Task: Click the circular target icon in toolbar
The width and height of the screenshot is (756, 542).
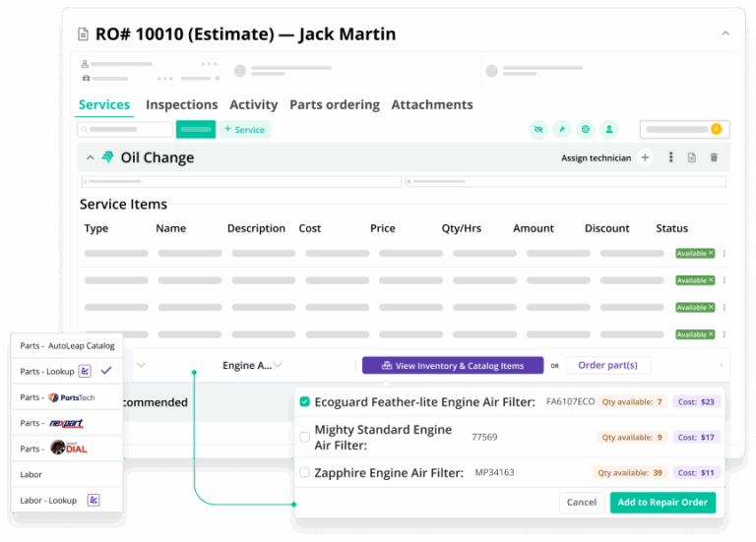Action: pos(586,129)
